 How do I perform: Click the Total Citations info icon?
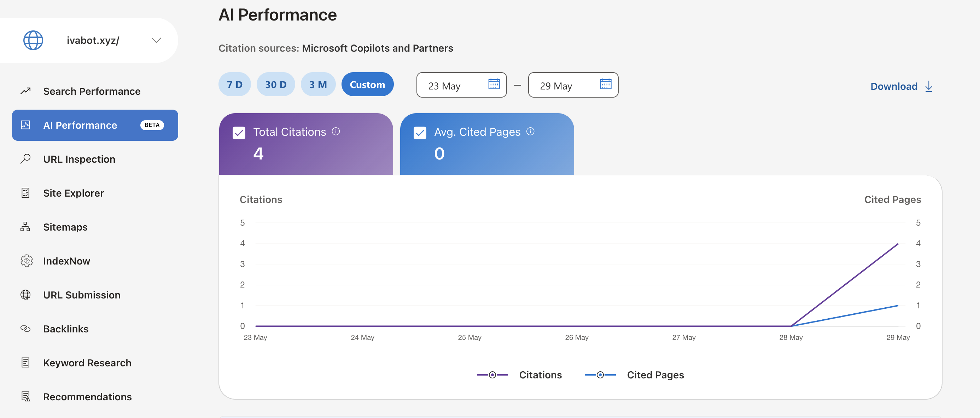point(336,131)
